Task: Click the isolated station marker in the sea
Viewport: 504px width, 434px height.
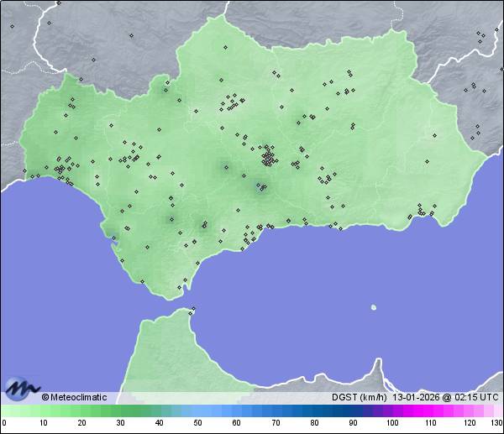Action: (x=374, y=306)
